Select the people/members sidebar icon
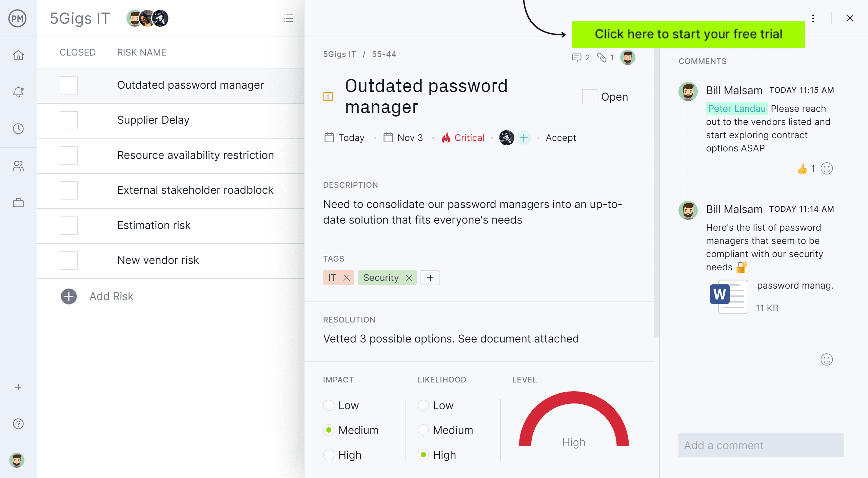This screenshot has height=478, width=868. (x=18, y=165)
